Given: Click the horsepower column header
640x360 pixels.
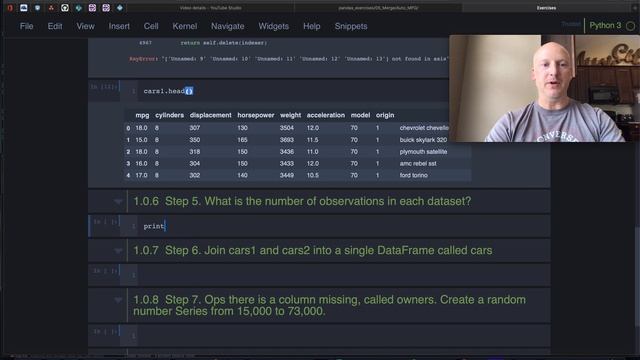Looking at the screenshot, I should tap(256, 115).
